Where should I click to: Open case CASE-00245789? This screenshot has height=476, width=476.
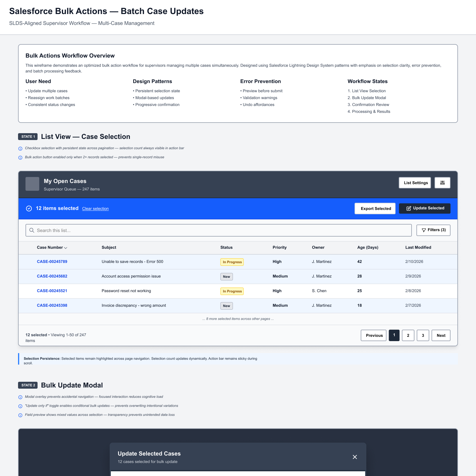tap(52, 261)
